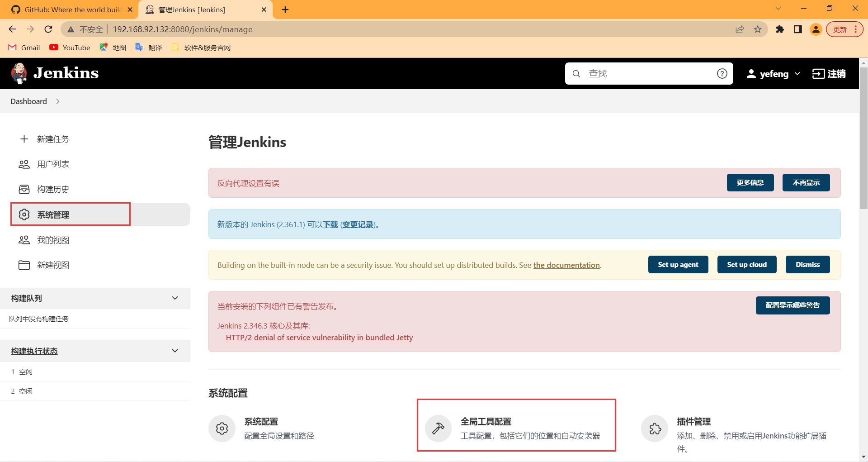This screenshot has width=868, height=462.
Task: Click the 构建执行状态 heading link
Action: pyautogui.click(x=34, y=351)
